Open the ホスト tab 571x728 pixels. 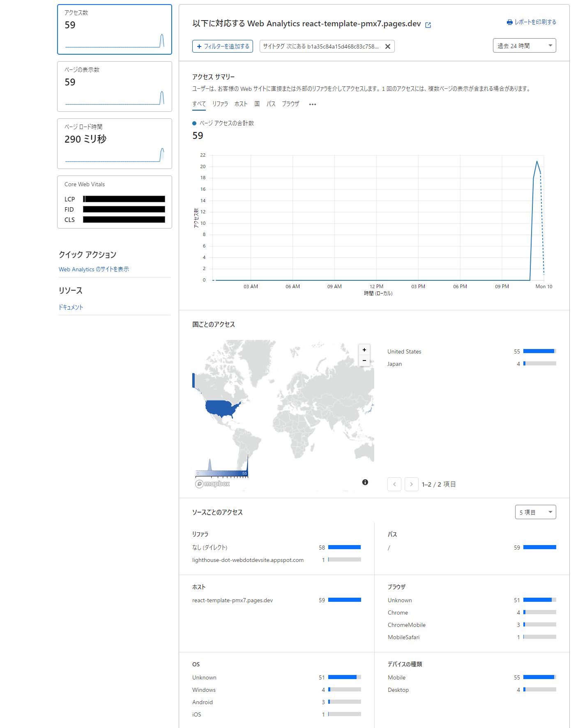(241, 104)
